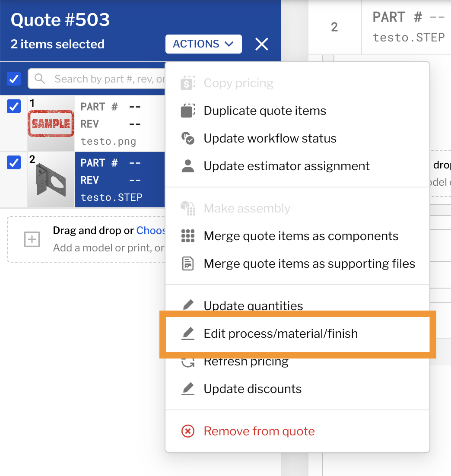Image resolution: width=451 pixels, height=476 pixels.
Task: Close the selection with X button
Action: pyautogui.click(x=262, y=44)
